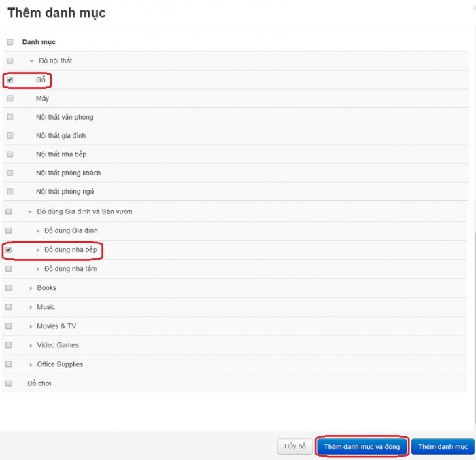Image resolution: width=476 pixels, height=460 pixels.
Task: Select the Đồ dùng nhà tắm label
Action: point(71,269)
